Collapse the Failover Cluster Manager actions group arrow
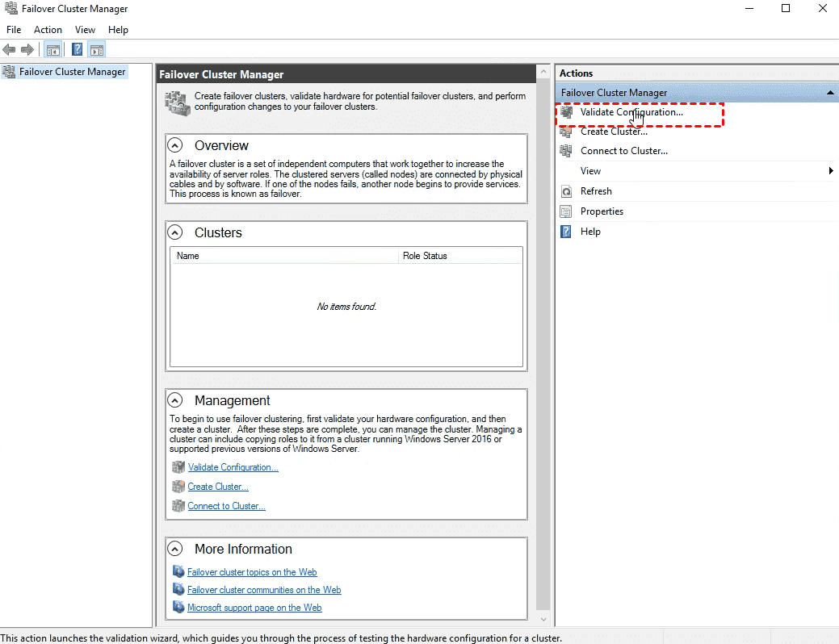This screenshot has width=839, height=644. [830, 93]
